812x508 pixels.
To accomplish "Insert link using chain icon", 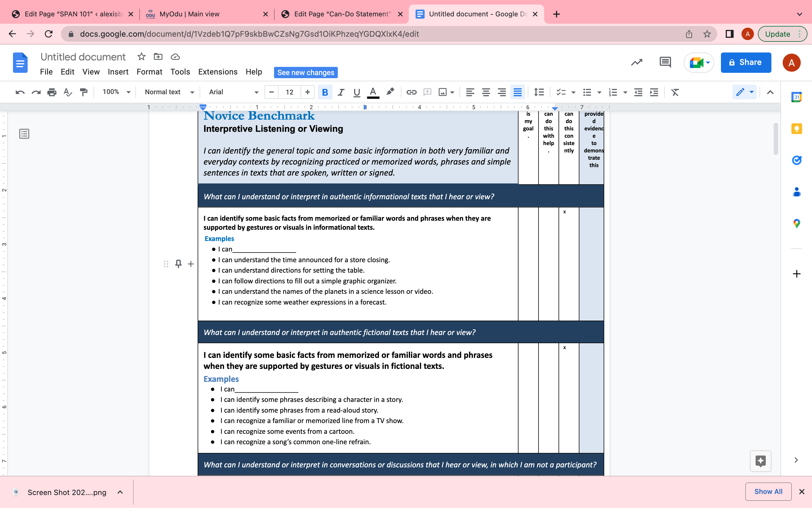I will click(411, 92).
